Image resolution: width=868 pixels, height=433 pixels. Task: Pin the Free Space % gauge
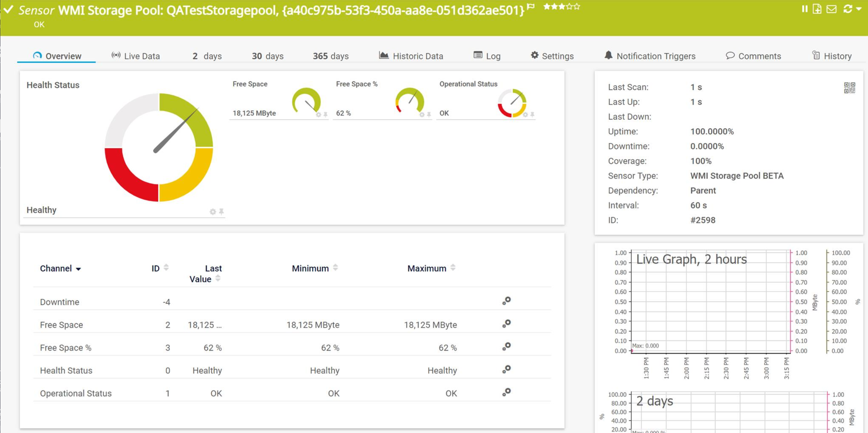[428, 115]
